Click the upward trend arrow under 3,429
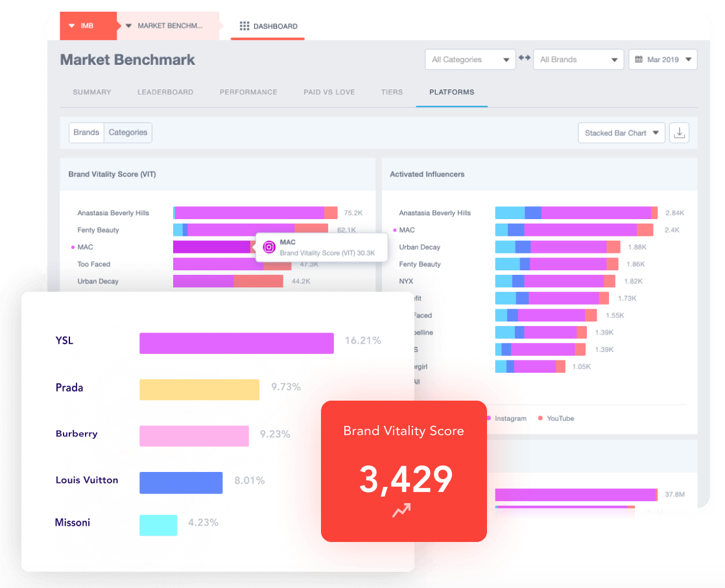The image size is (725, 588). pos(401,510)
